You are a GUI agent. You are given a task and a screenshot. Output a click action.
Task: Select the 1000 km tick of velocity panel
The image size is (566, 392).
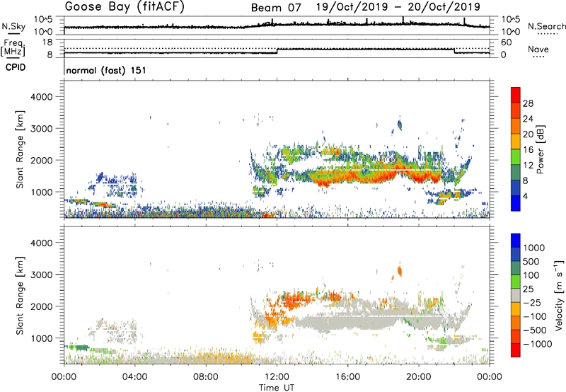click(x=41, y=338)
